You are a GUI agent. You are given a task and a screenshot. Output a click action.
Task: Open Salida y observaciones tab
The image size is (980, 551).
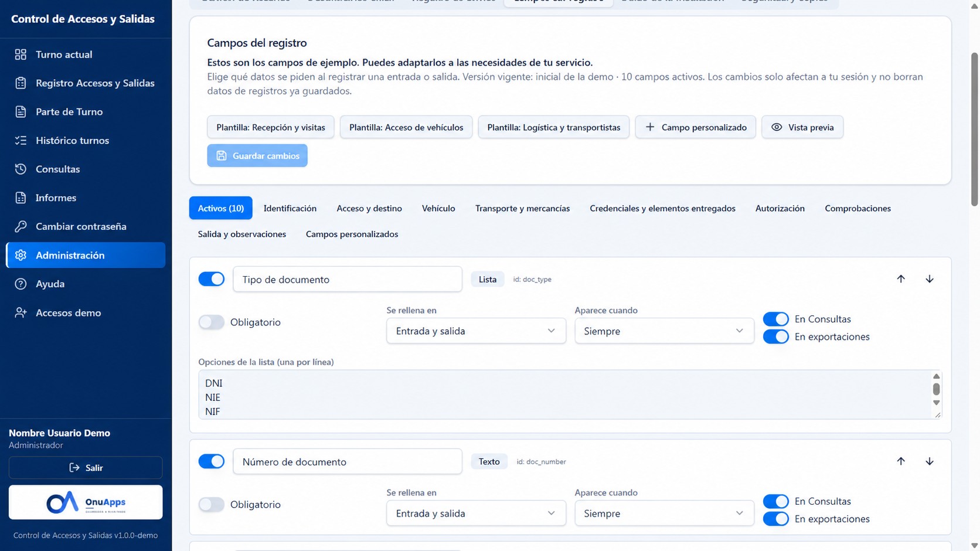pyautogui.click(x=242, y=234)
